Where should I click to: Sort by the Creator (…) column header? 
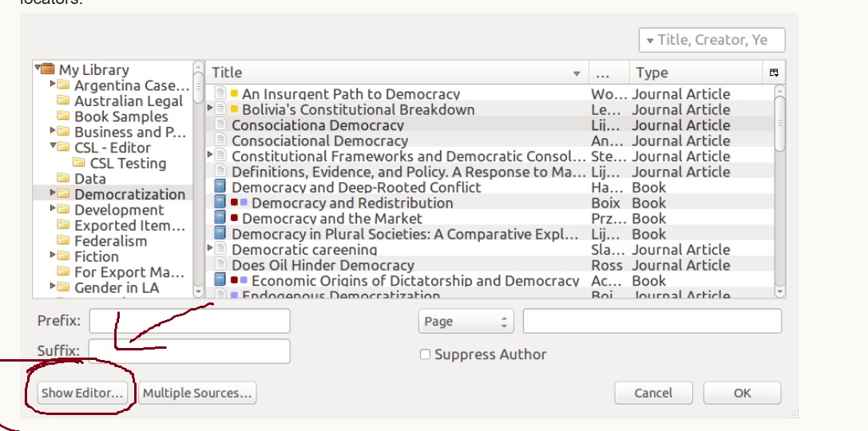pyautogui.click(x=609, y=73)
